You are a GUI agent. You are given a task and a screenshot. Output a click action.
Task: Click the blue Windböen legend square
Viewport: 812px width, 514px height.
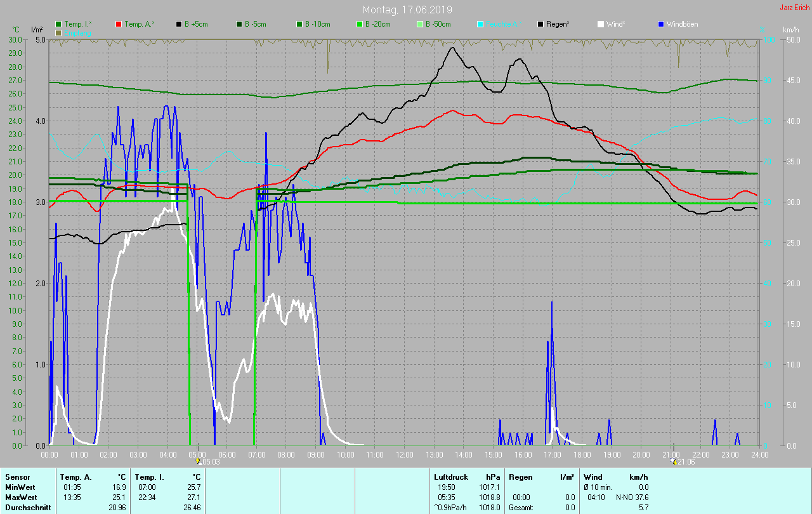660,24
